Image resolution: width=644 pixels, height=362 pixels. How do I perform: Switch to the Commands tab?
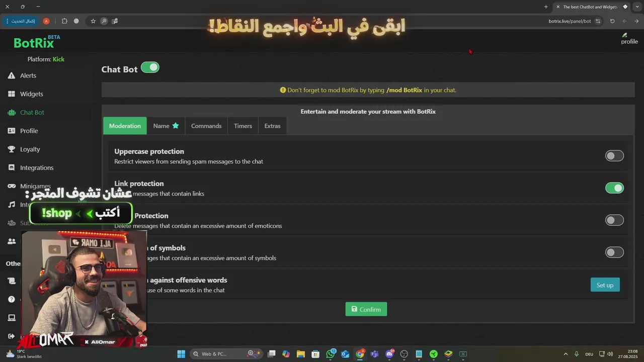click(206, 126)
